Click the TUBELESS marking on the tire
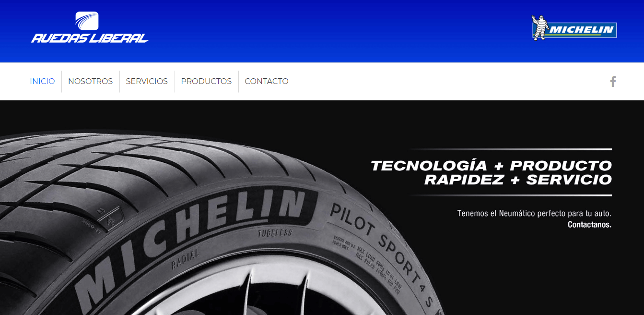The image size is (644, 315). click(275, 234)
